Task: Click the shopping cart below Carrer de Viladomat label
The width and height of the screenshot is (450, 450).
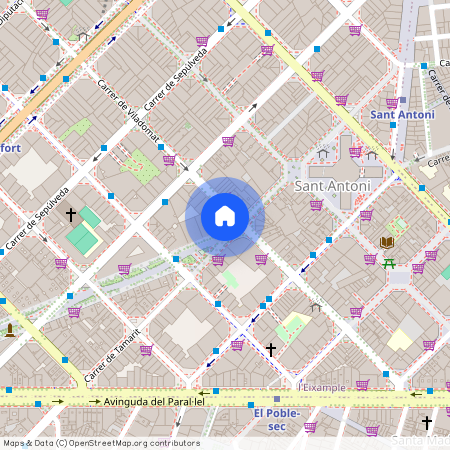Action: [x=169, y=160]
